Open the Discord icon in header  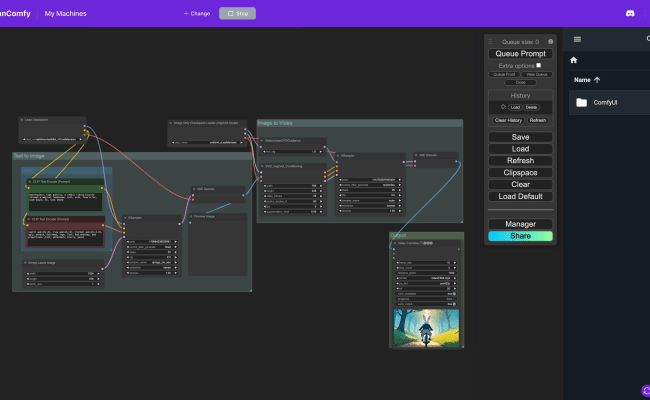(630, 13)
